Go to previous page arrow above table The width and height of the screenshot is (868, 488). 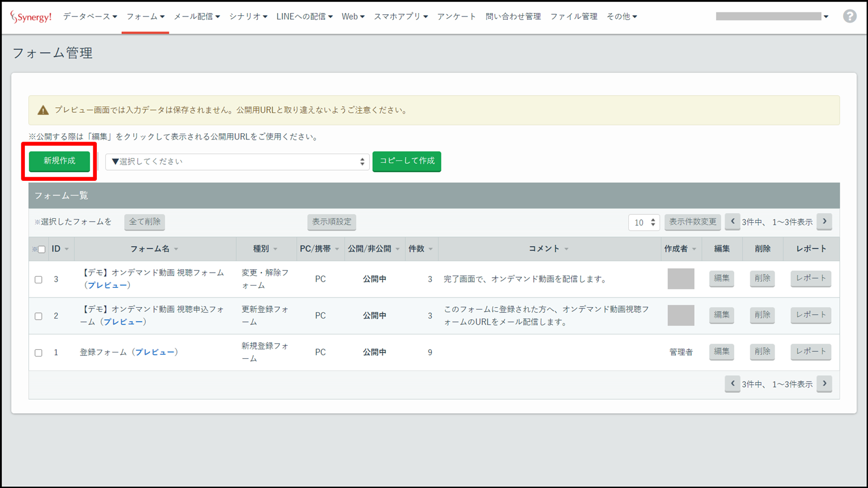tap(732, 222)
